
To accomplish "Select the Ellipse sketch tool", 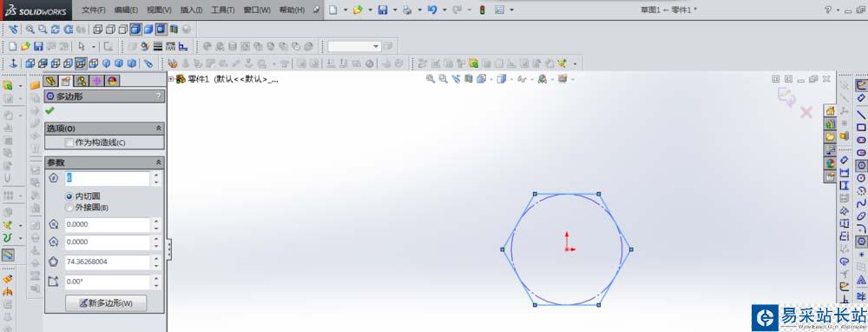I will (x=861, y=216).
